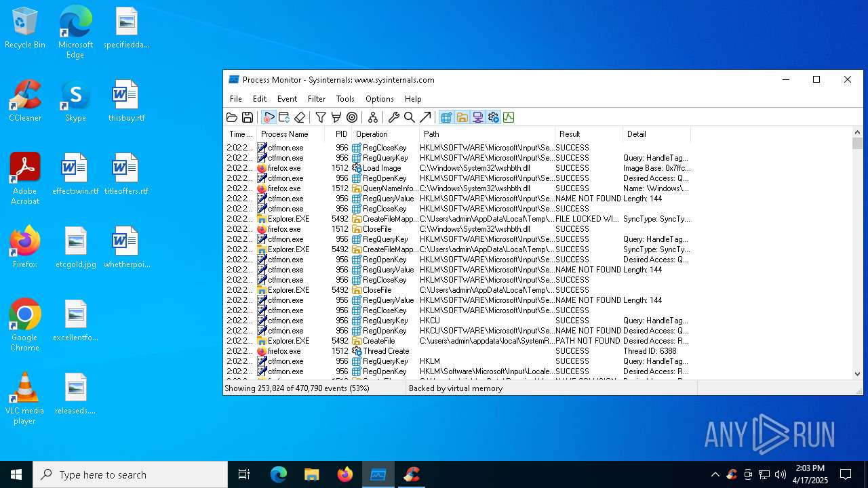
Task: Toggle Show Process and Thread Activity
Action: coord(493,117)
